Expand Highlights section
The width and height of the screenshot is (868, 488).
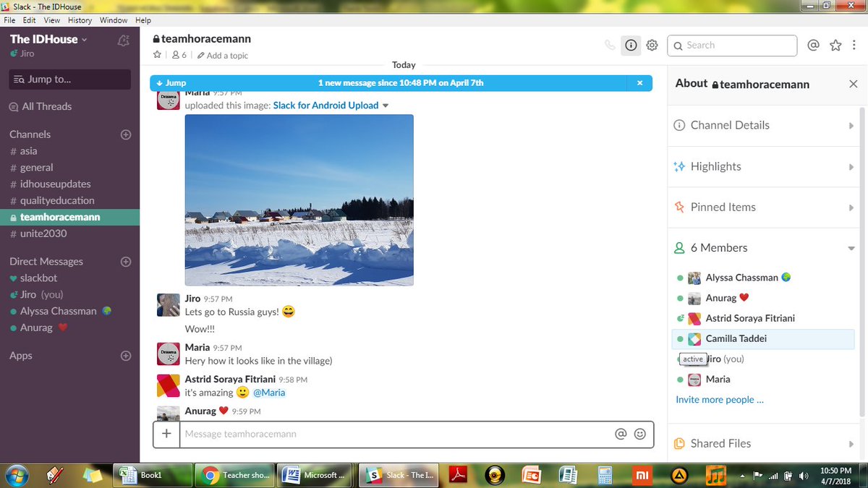[763, 166]
